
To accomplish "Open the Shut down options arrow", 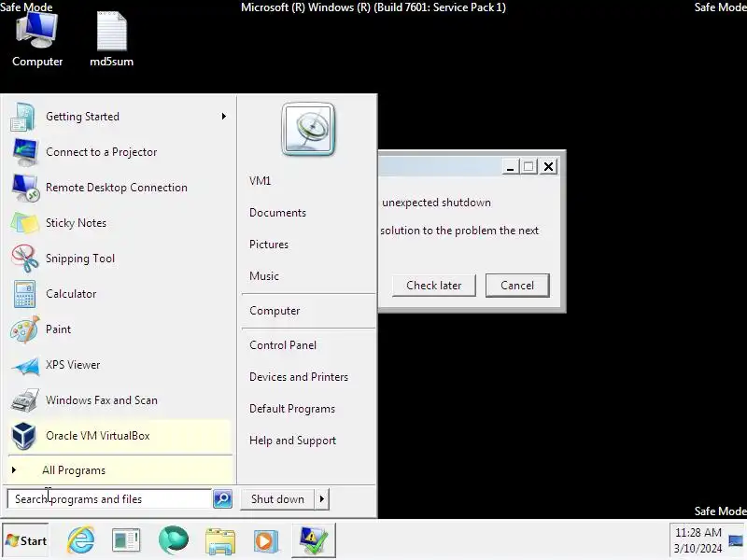I will (x=322, y=499).
